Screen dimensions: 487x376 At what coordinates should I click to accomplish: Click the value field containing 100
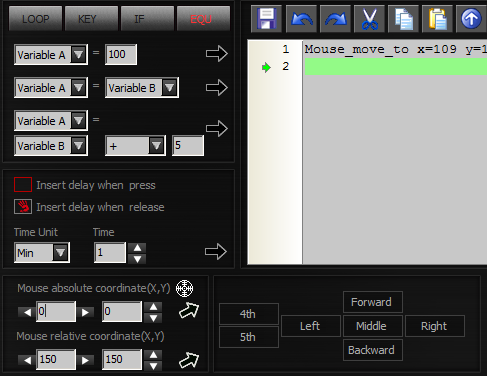[x=121, y=54]
